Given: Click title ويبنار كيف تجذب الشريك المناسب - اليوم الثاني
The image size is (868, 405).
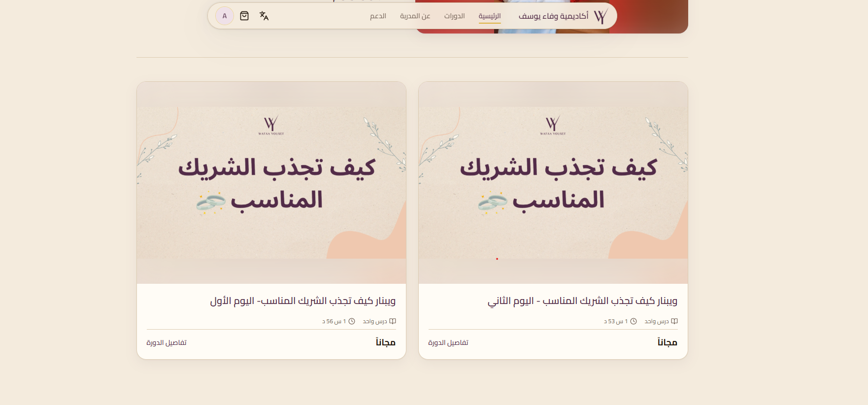Looking at the screenshot, I should click(x=583, y=301).
